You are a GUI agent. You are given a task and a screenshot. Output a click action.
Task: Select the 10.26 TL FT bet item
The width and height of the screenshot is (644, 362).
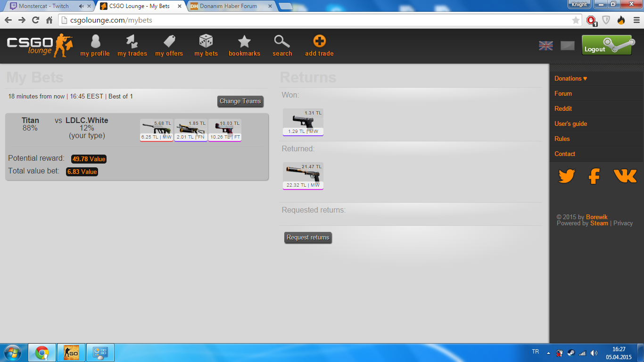click(x=225, y=130)
